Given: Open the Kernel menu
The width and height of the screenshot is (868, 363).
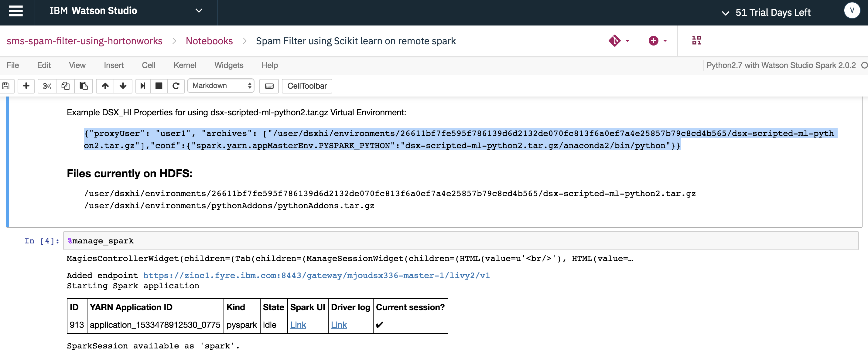Looking at the screenshot, I should coord(185,65).
